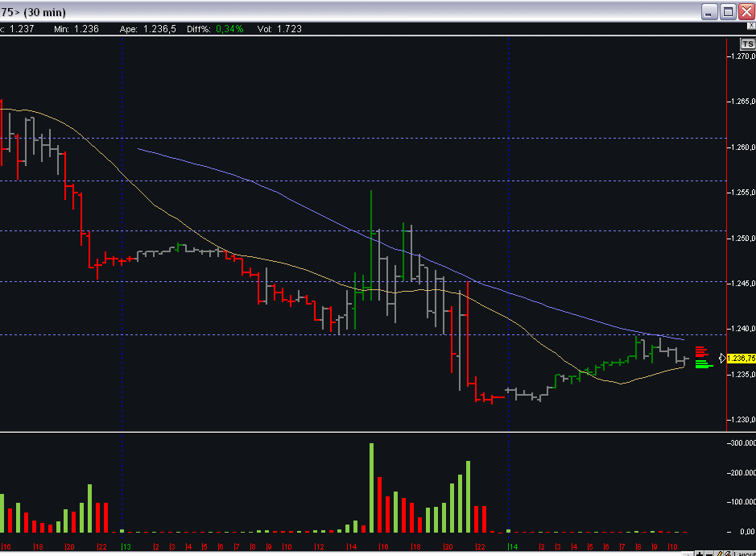Click the Vol: 1.723 value
This screenshot has width=756, height=556.
point(279,29)
